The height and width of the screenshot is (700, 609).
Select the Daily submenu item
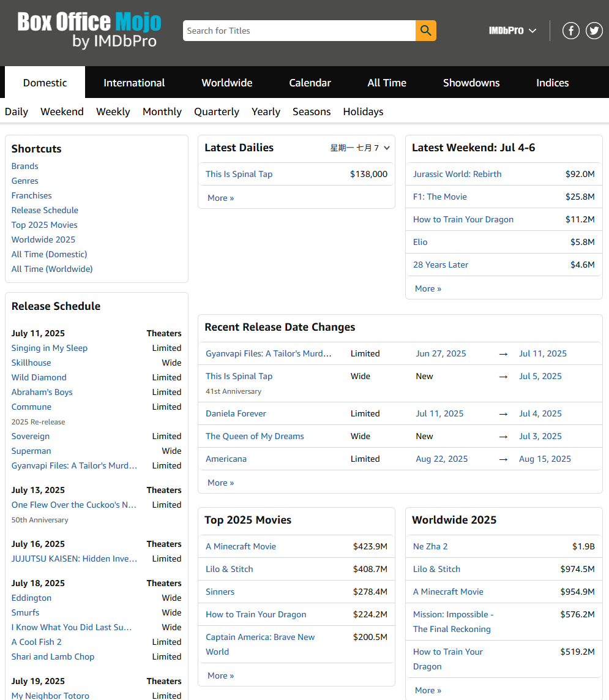pos(17,111)
